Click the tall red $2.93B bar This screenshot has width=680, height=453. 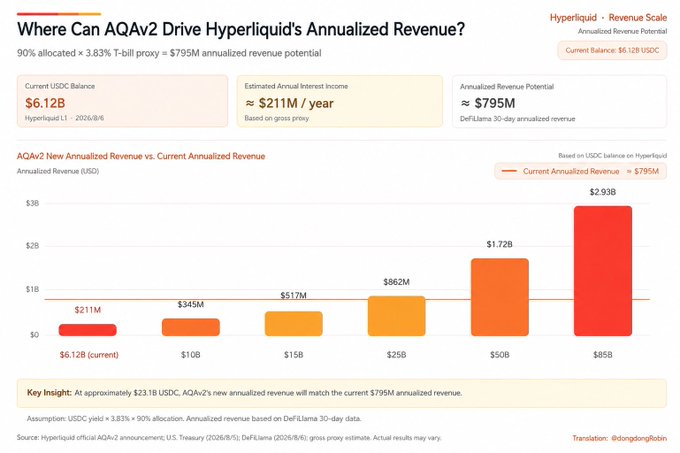click(603, 271)
